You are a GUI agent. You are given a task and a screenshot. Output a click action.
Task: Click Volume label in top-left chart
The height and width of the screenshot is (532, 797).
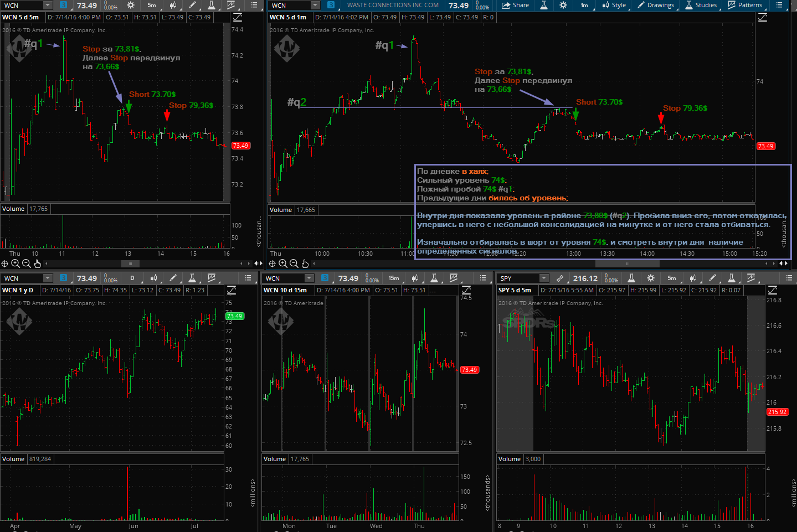click(13, 209)
